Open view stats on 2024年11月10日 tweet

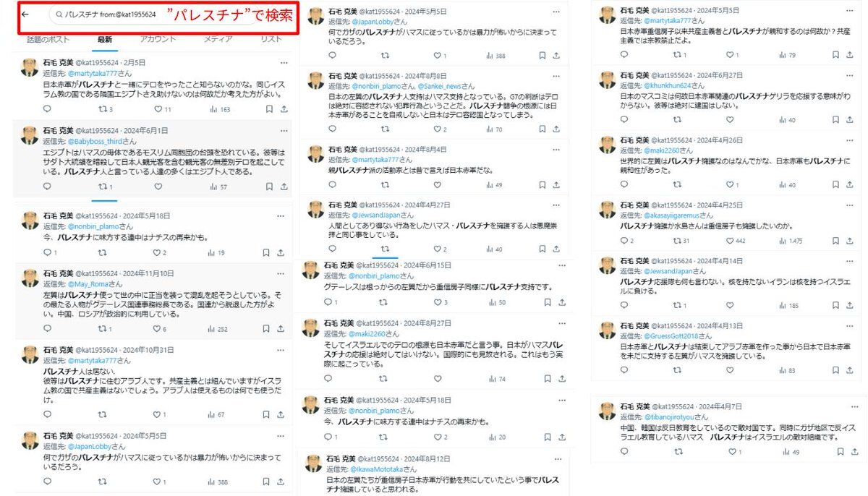click(x=218, y=329)
